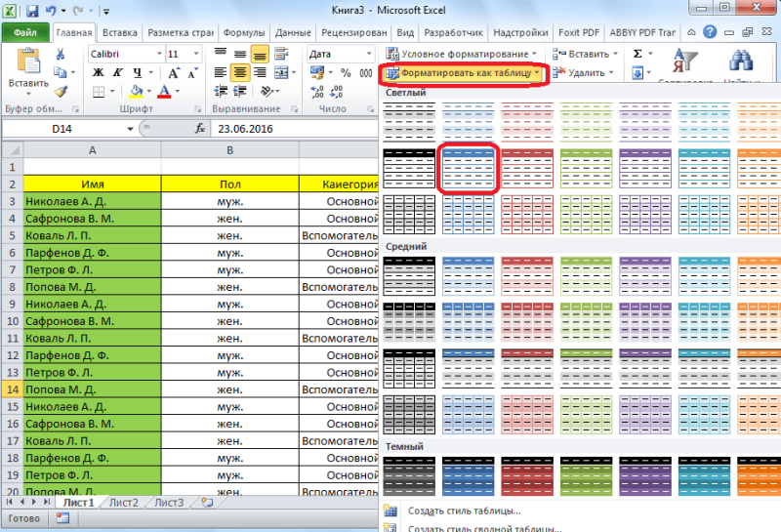Select column A header
Image resolution: width=781 pixels, height=532 pixels.
92,150
